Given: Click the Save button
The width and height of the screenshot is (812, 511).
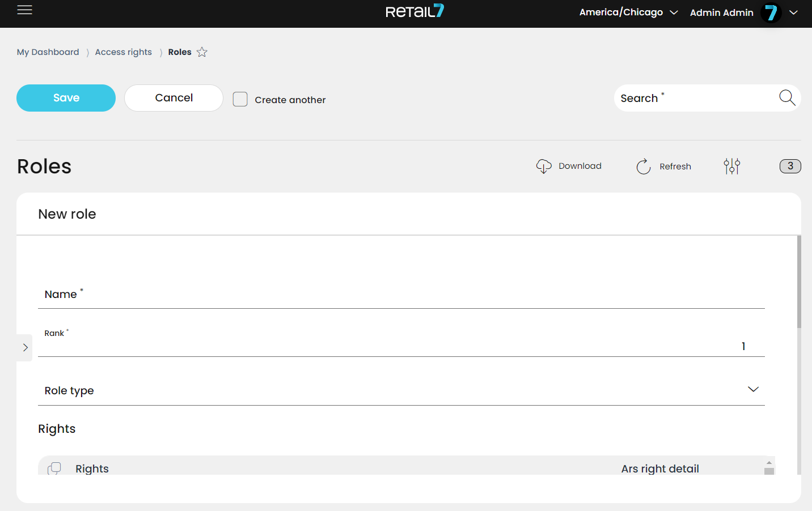Looking at the screenshot, I should (66, 98).
